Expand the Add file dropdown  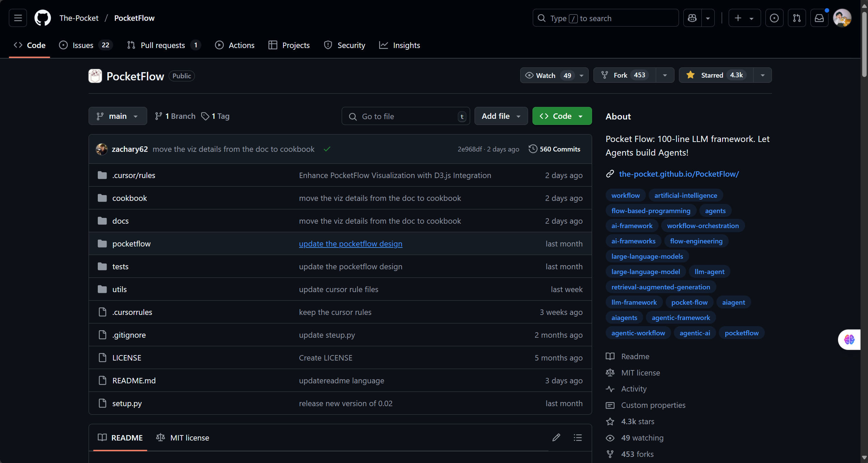point(501,116)
